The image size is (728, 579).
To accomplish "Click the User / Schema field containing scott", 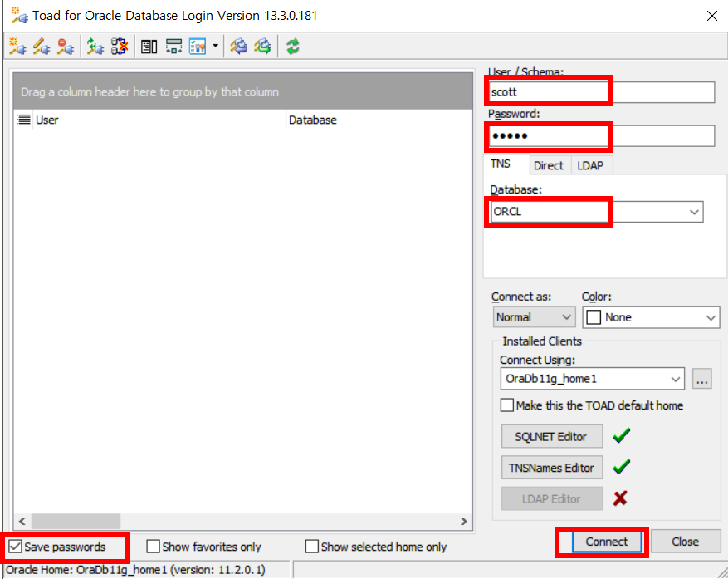I will pyautogui.click(x=601, y=92).
